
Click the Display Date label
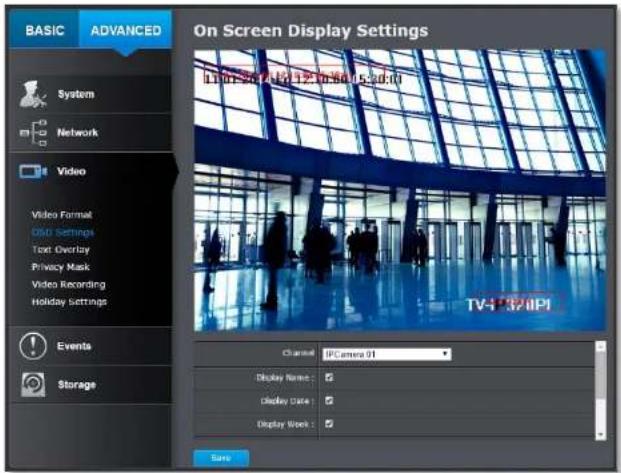[287, 401]
